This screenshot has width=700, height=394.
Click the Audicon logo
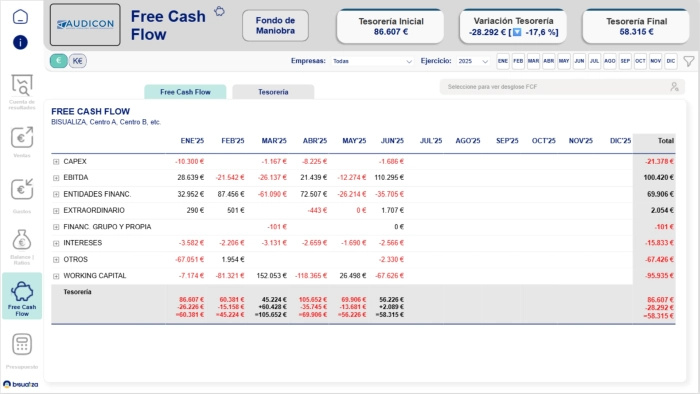pos(85,25)
